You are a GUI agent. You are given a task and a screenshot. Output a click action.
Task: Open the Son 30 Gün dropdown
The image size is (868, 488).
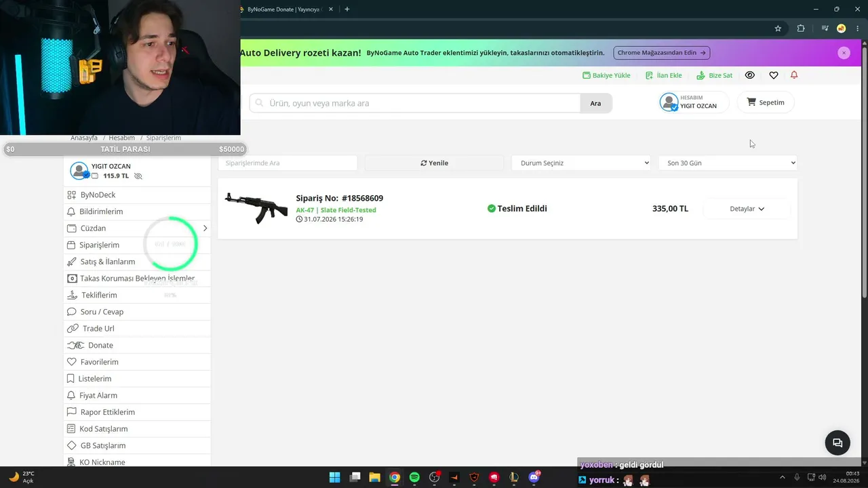(x=728, y=163)
